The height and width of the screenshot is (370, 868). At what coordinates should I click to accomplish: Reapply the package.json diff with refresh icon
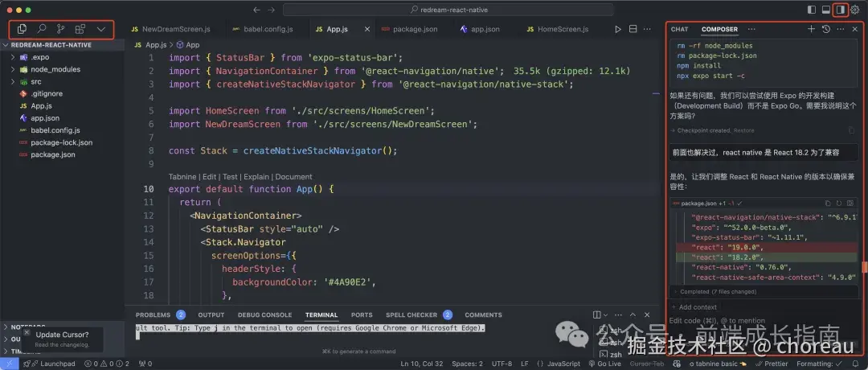(x=838, y=203)
